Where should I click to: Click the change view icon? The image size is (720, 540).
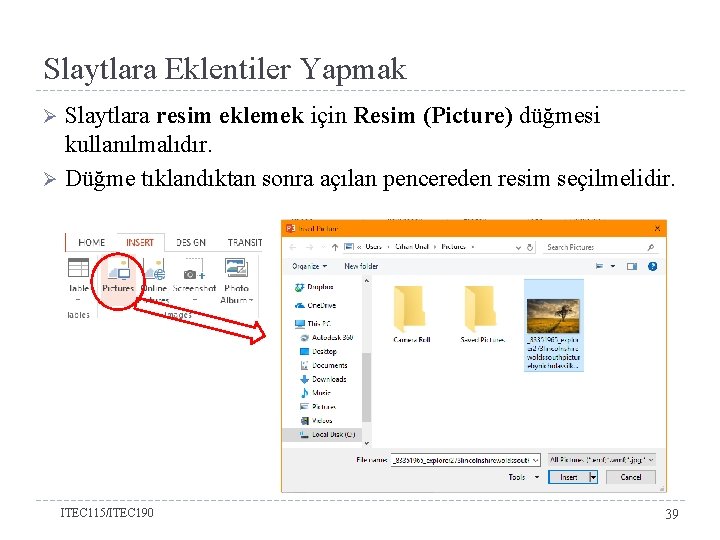pyautogui.click(x=599, y=266)
